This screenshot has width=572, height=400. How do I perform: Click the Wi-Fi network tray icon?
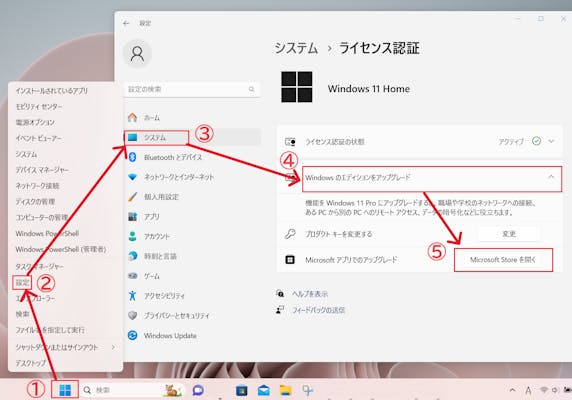click(544, 390)
